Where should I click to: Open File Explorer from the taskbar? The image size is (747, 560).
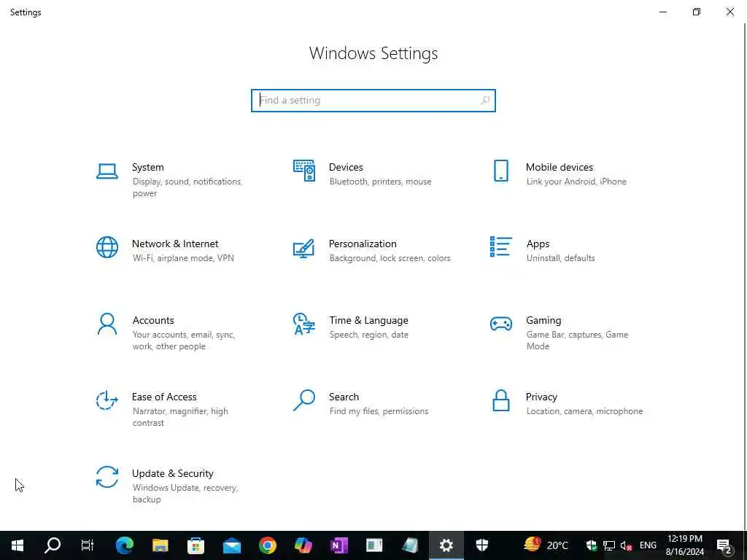(160, 545)
